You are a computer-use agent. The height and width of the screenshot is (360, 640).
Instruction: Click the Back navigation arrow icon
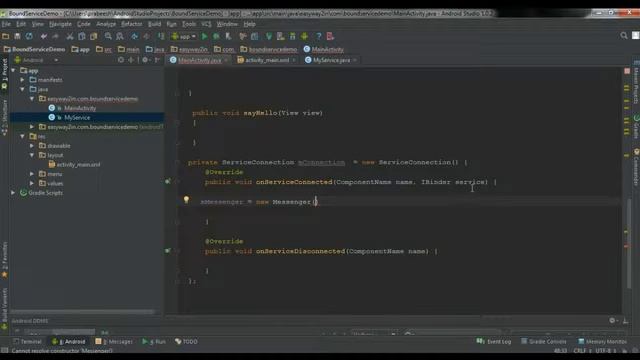click(x=134, y=36)
